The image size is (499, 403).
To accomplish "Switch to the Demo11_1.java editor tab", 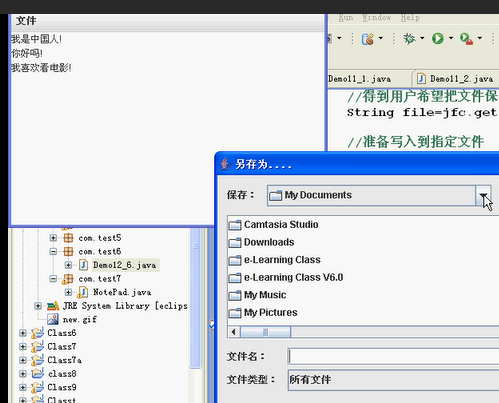I will point(359,79).
